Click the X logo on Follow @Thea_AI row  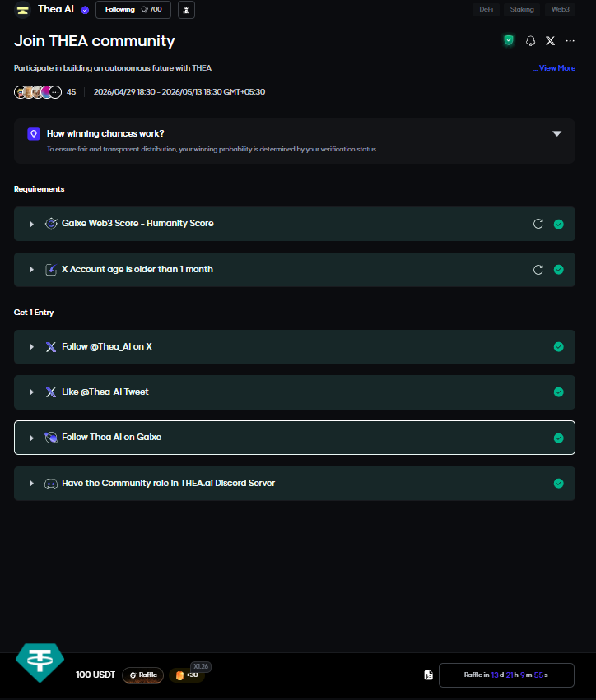tap(51, 347)
